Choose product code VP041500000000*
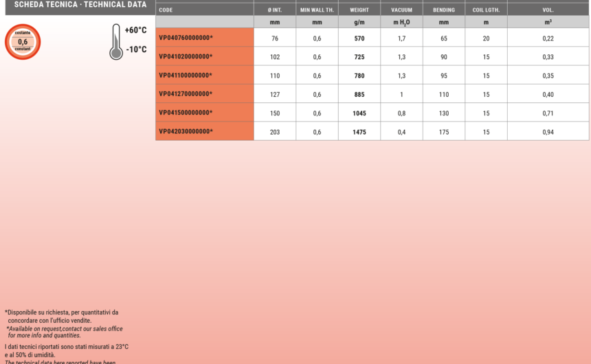The height and width of the screenshot is (364, 591). coord(186,113)
